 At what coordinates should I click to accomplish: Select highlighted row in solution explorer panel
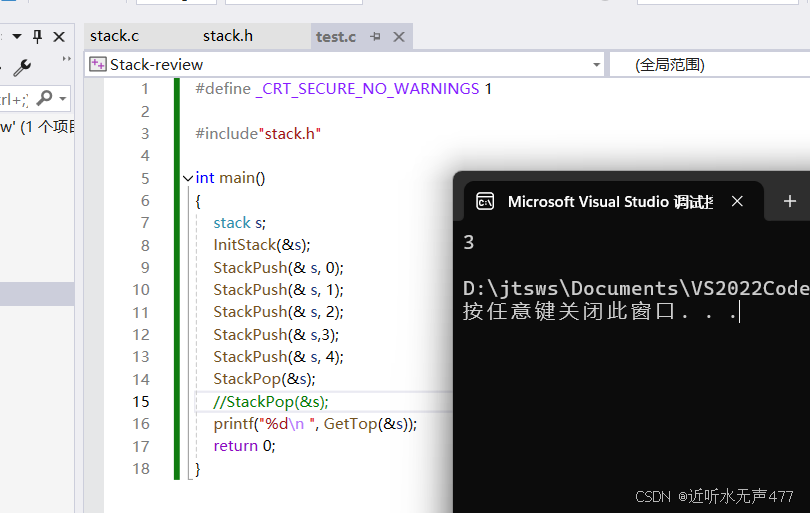[37, 293]
